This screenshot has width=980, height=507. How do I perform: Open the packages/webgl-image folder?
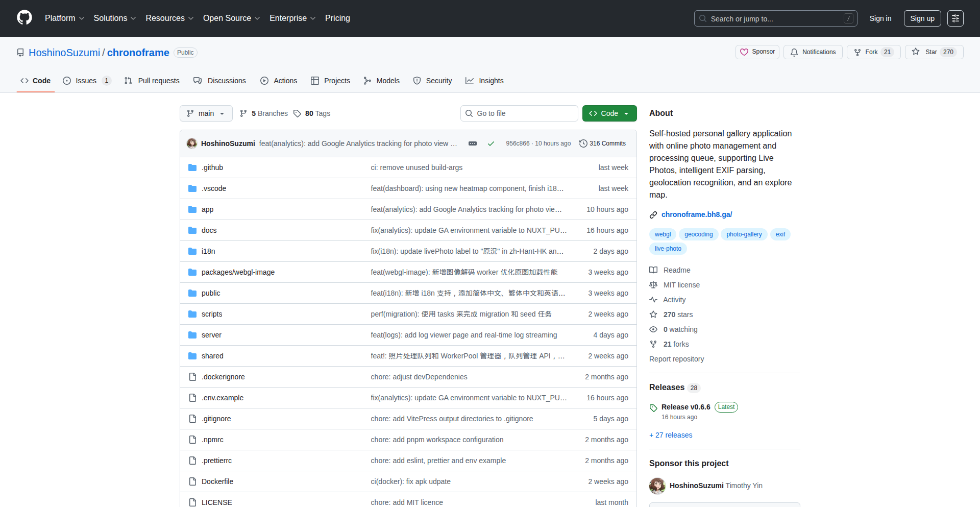coord(238,272)
